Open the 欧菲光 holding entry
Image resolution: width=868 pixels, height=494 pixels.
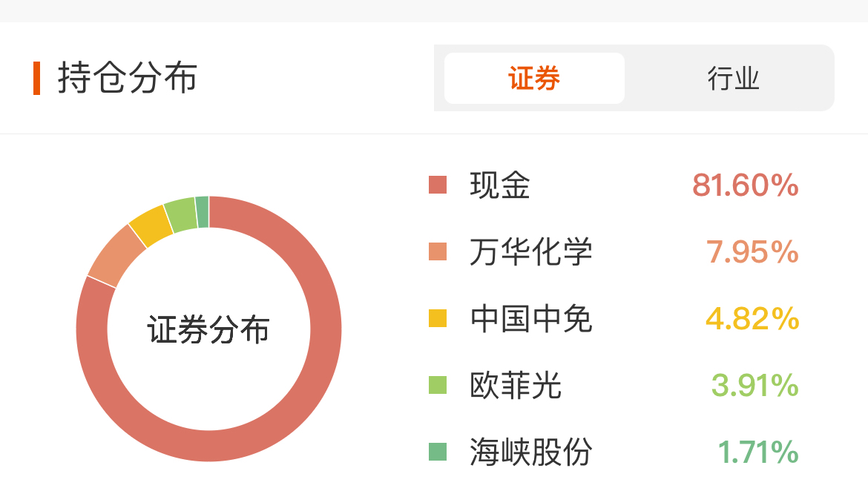click(516, 386)
